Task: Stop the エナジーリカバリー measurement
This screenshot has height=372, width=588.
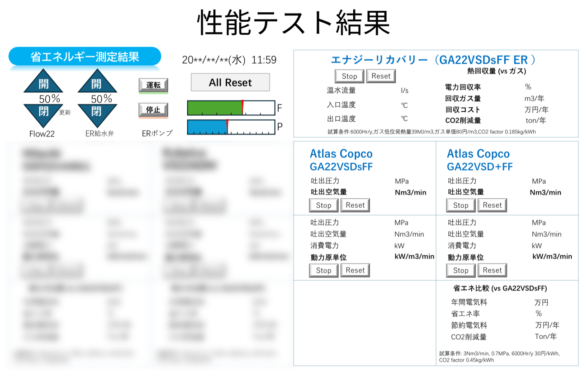Action: coord(349,76)
